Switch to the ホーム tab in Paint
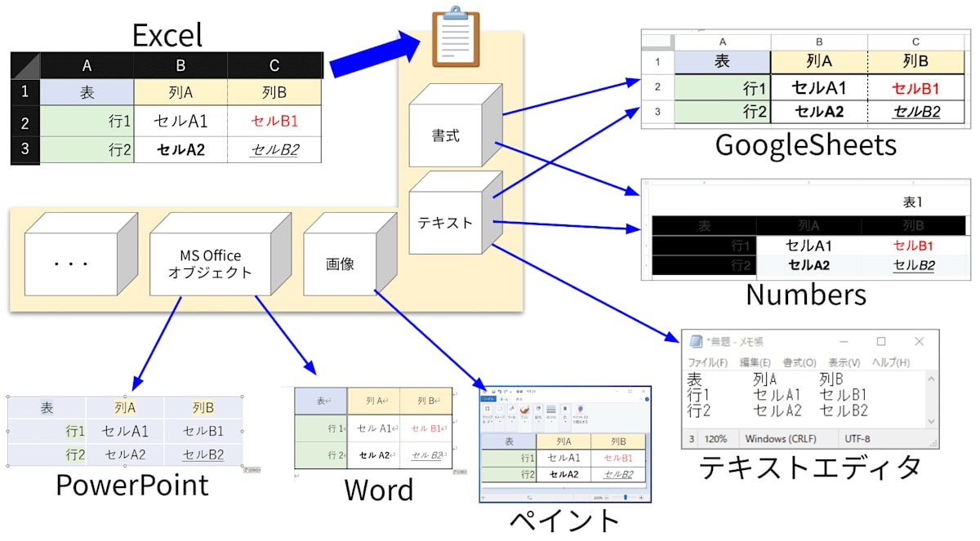This screenshot has height=541, width=980. [504, 399]
